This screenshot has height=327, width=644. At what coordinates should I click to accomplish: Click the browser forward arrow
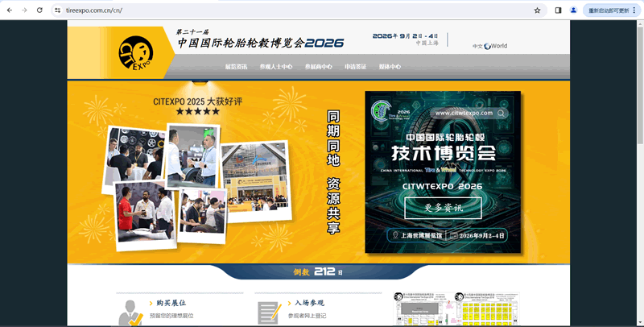[24, 10]
